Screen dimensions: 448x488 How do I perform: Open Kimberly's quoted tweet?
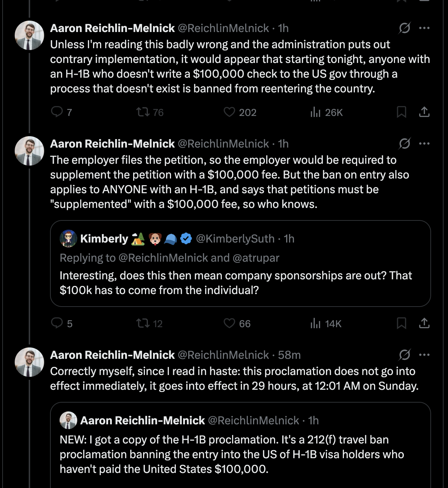pyautogui.click(x=235, y=283)
